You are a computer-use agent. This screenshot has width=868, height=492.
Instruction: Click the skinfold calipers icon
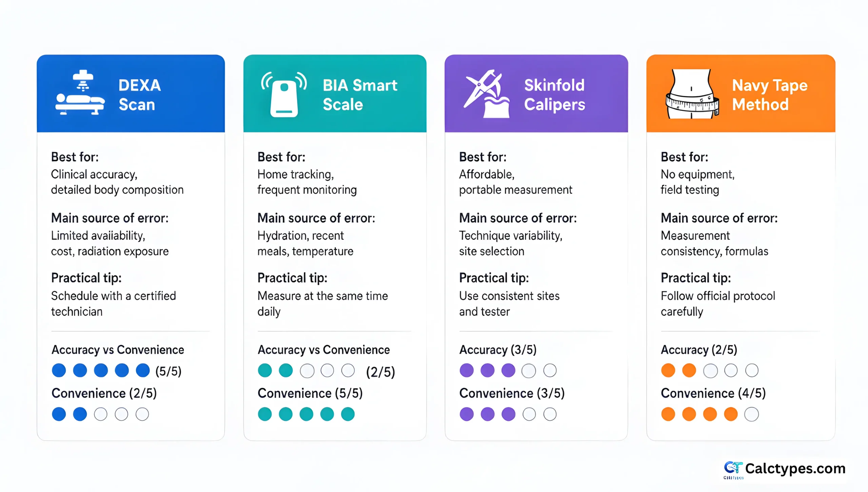[487, 94]
